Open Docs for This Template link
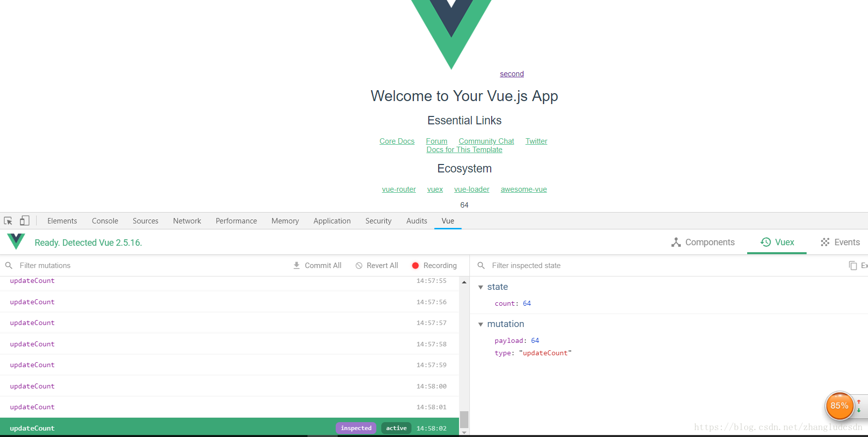This screenshot has width=868, height=437. [464, 150]
